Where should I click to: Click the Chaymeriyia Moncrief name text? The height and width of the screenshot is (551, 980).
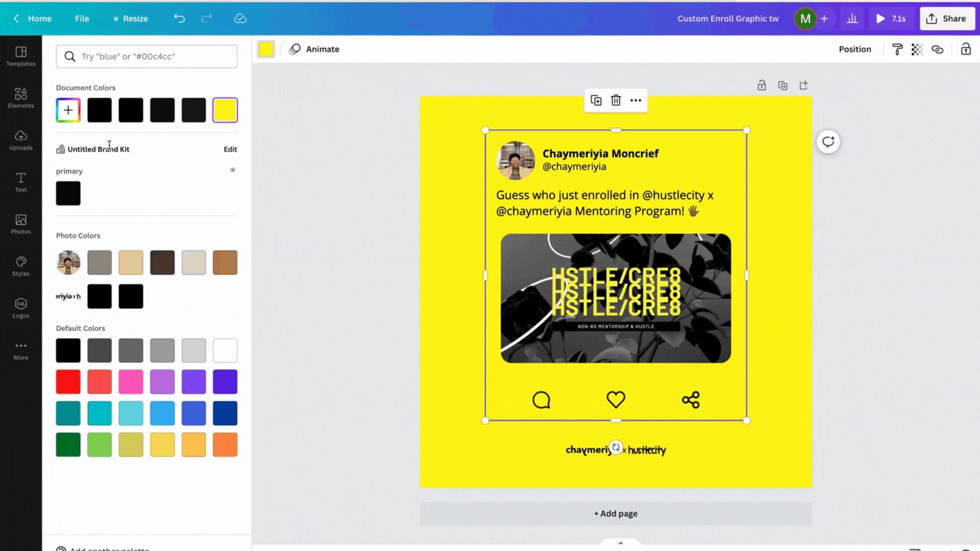click(x=600, y=154)
